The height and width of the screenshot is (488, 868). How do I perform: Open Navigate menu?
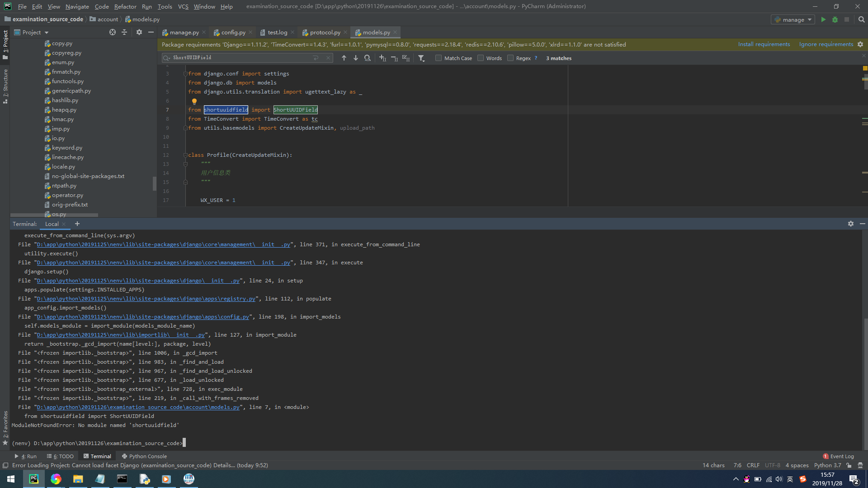(77, 6)
